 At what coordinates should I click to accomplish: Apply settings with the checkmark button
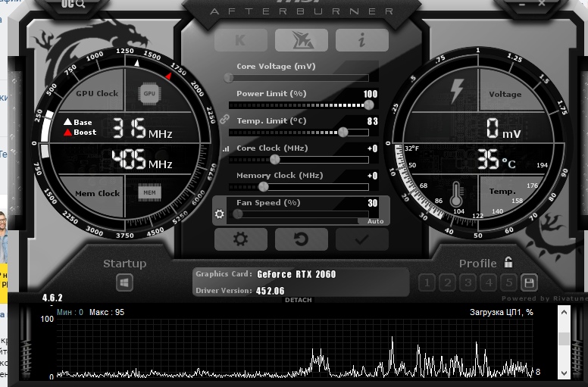[x=362, y=239]
